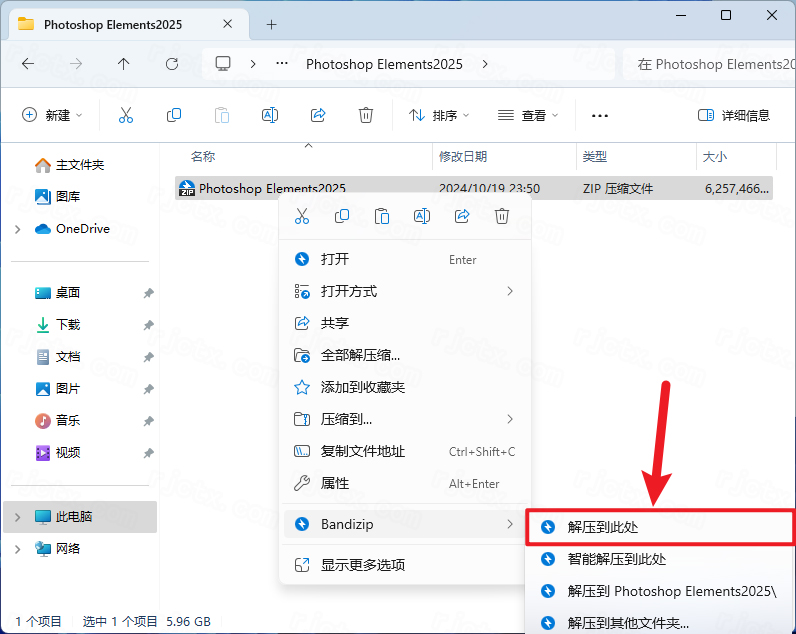Screen dimensions: 796x634
Task: Select OneDrive in the navigation pane
Action: [x=72, y=229]
